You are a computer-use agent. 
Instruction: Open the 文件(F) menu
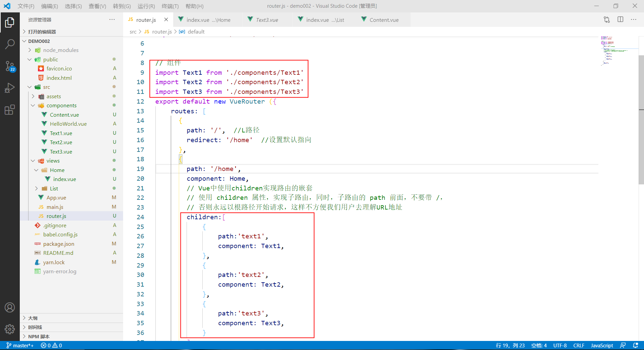(26, 6)
